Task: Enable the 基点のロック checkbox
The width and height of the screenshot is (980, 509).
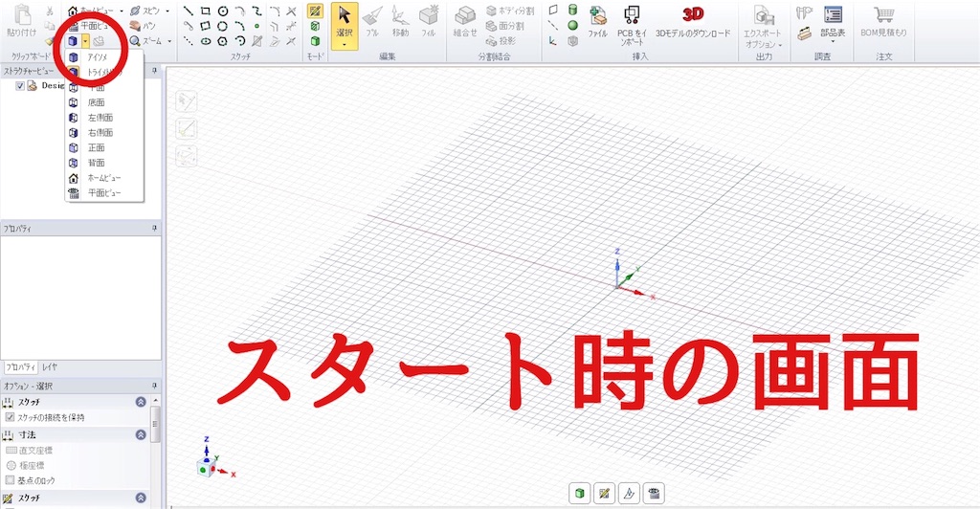Action: [10, 480]
